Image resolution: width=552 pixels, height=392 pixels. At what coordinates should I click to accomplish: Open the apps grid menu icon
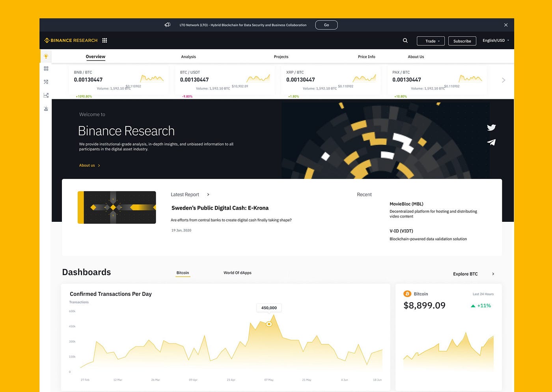point(104,40)
